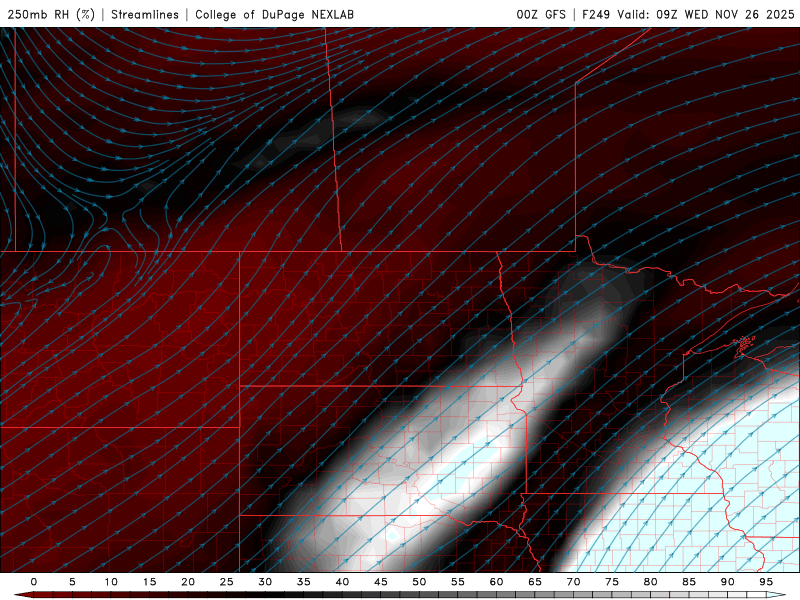Viewport: 800px width, 600px height.
Task: Click the 0 value on color scale
Action: click(x=34, y=582)
